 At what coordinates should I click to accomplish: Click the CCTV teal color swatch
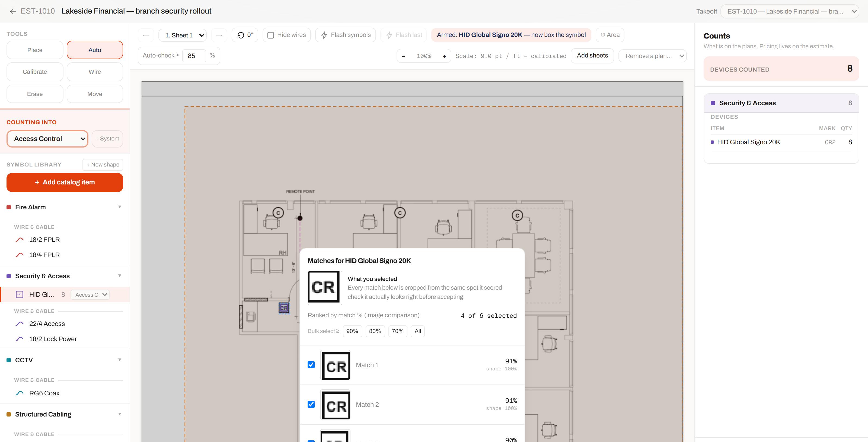pos(9,360)
